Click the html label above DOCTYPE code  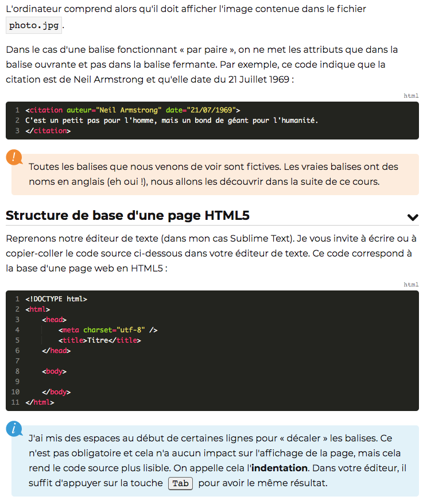click(411, 285)
